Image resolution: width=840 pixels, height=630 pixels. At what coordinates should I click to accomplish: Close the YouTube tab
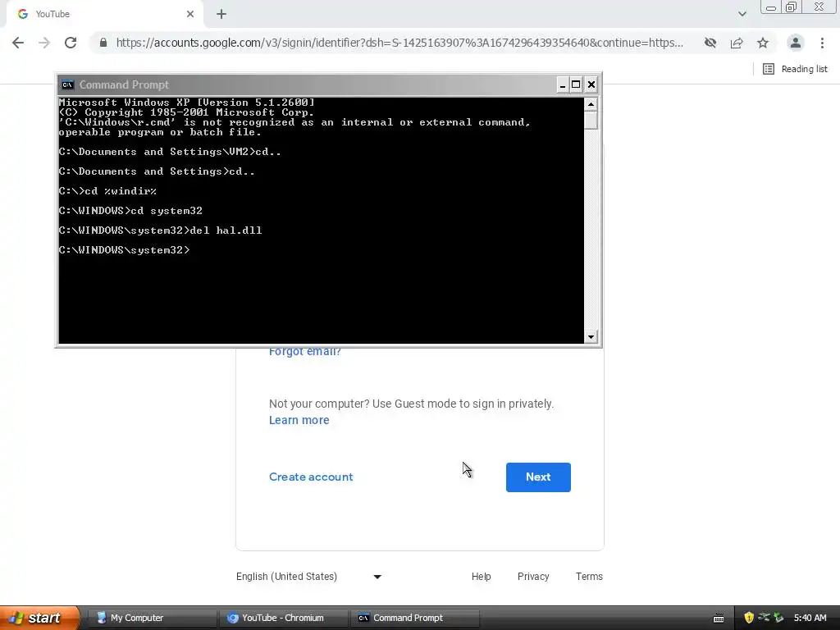click(190, 15)
